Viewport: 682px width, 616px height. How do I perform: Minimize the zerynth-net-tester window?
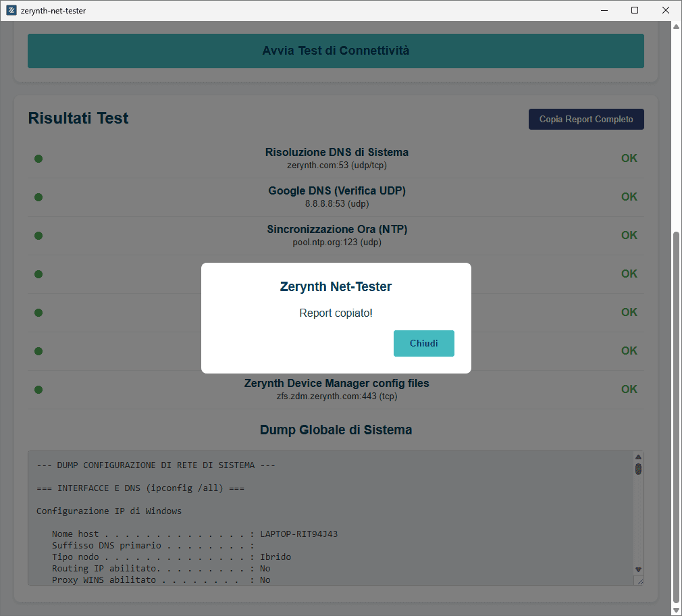pos(604,10)
